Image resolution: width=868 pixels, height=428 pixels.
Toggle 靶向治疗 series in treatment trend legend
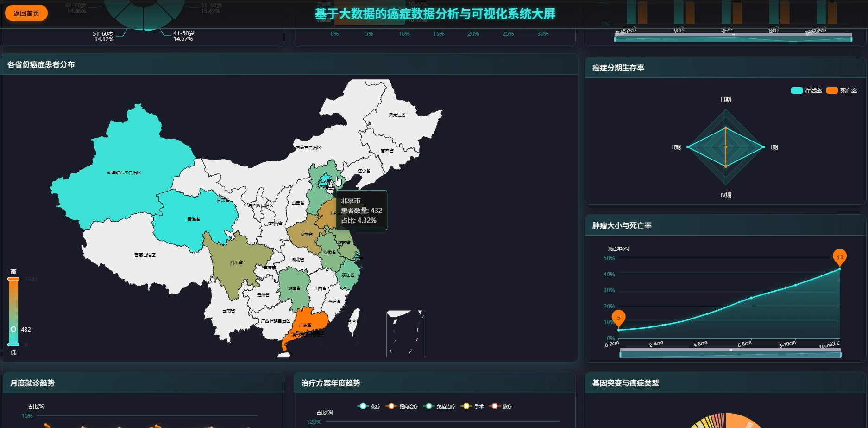pyautogui.click(x=402, y=406)
